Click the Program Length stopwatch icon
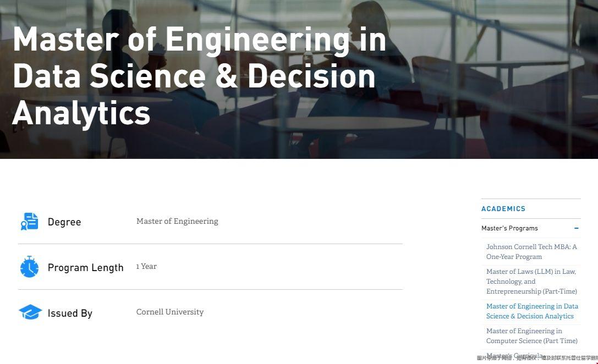This screenshot has width=598, height=364. coord(30,267)
